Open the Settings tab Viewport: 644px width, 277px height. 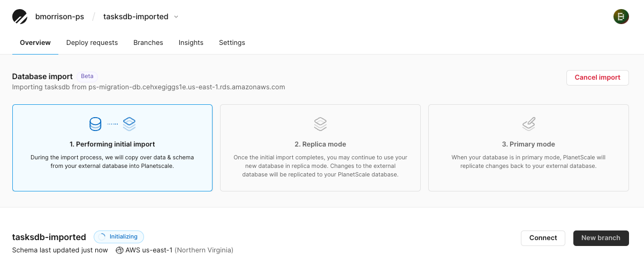[232, 43]
